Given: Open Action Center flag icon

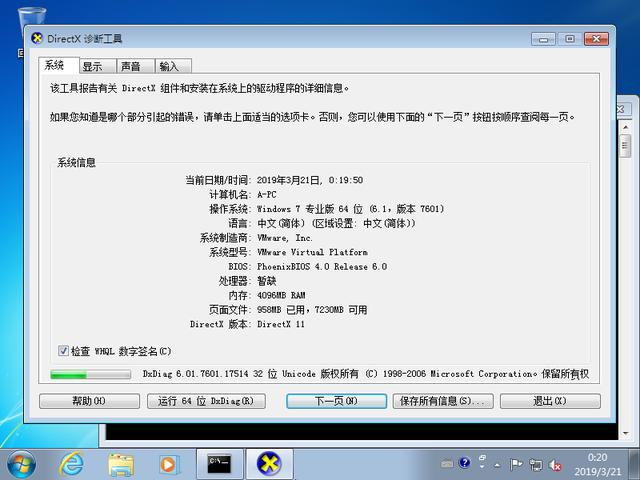Looking at the screenshot, I should tap(516, 464).
